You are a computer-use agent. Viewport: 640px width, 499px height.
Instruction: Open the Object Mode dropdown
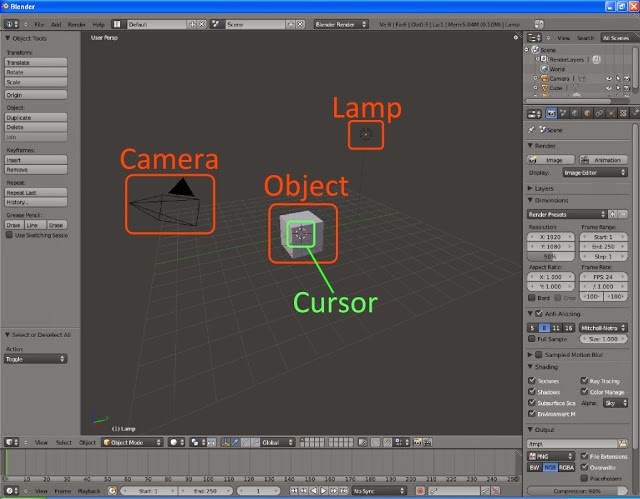132,442
